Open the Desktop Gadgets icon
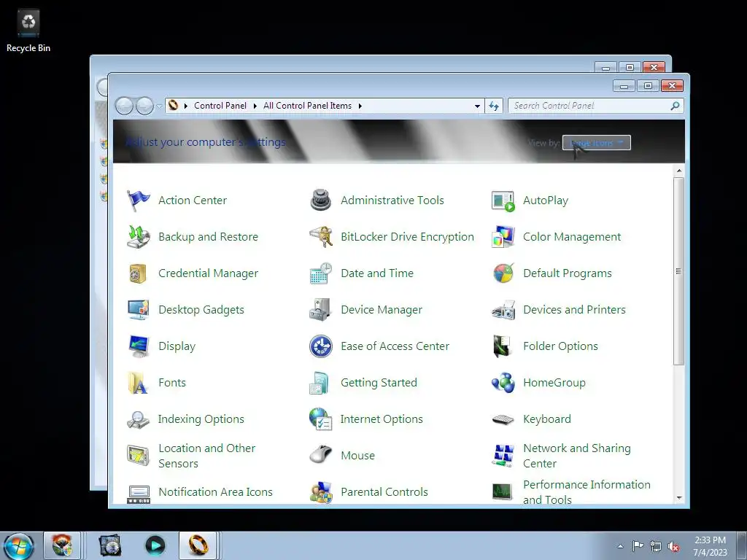Screen dimensions: 747x560 (x=138, y=309)
